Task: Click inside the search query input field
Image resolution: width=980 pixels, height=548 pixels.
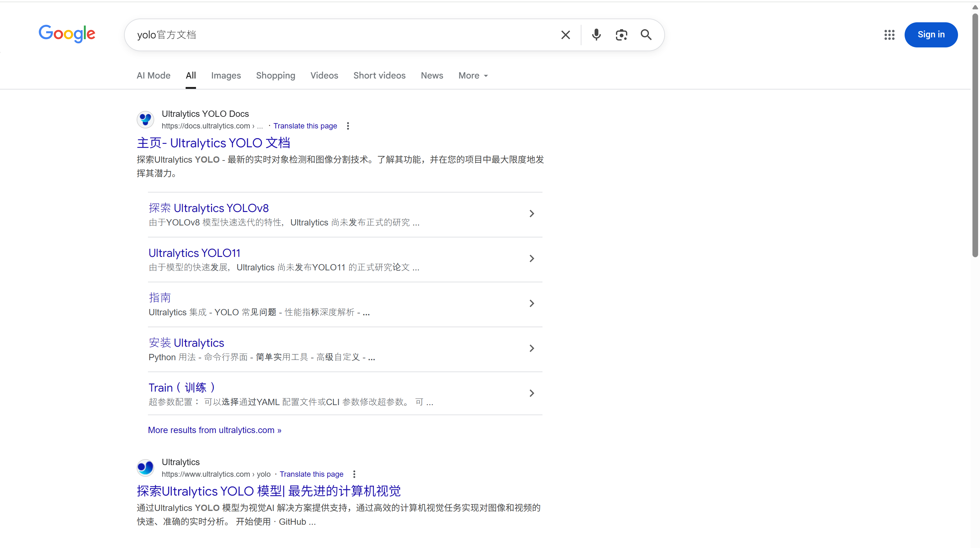Action: click(342, 35)
